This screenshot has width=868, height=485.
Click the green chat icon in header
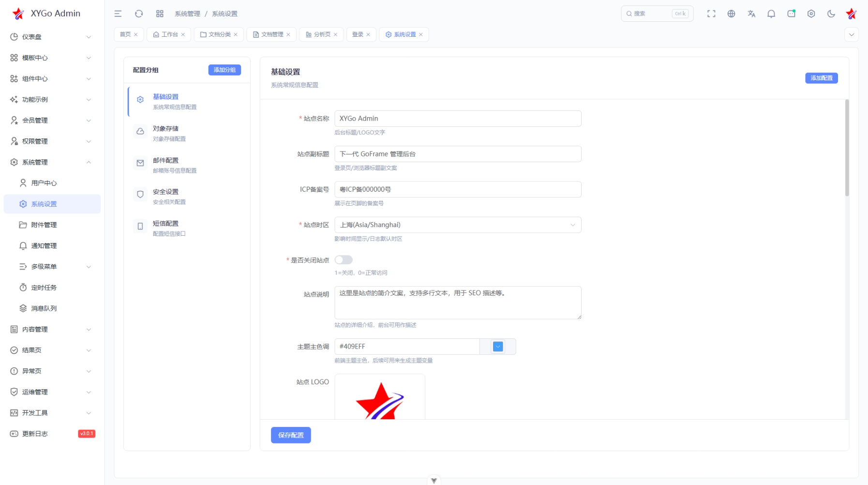pos(792,14)
